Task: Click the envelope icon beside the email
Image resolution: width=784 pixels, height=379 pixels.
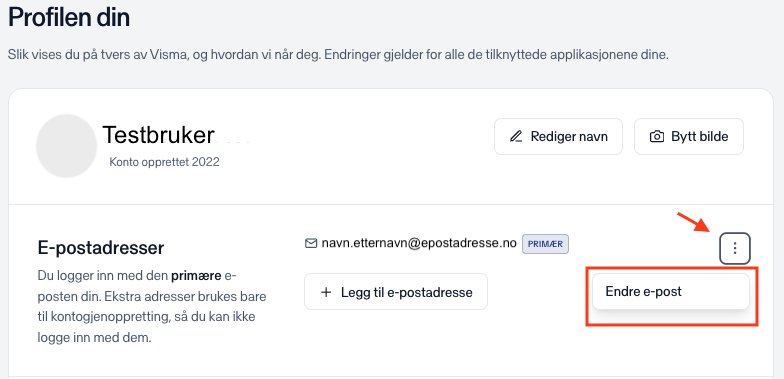Action: click(x=311, y=244)
